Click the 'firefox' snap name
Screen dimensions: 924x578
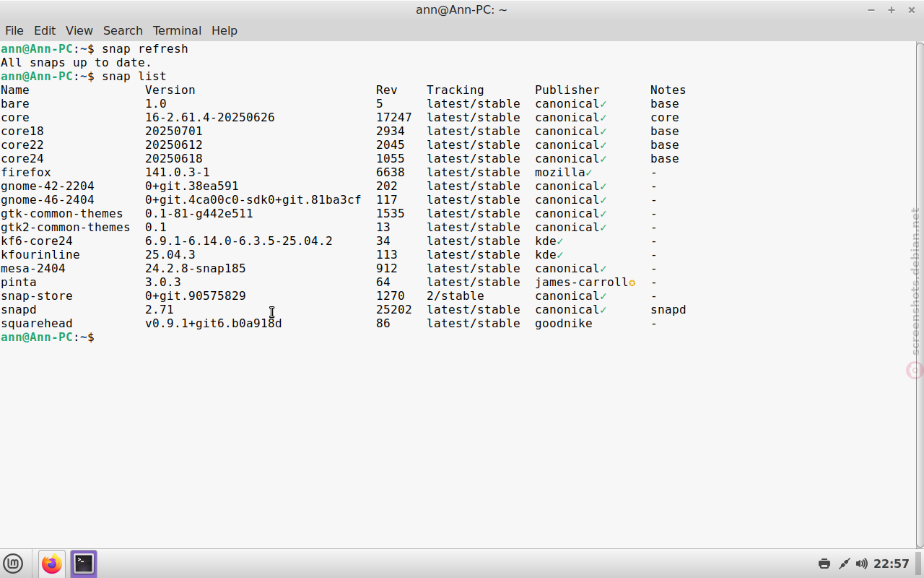(x=26, y=172)
